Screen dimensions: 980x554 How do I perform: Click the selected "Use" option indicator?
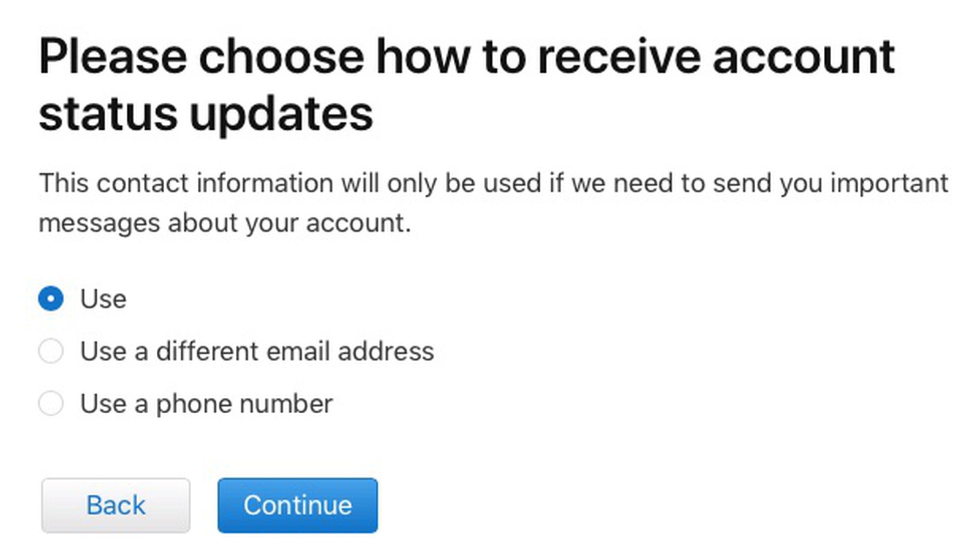pyautogui.click(x=50, y=299)
